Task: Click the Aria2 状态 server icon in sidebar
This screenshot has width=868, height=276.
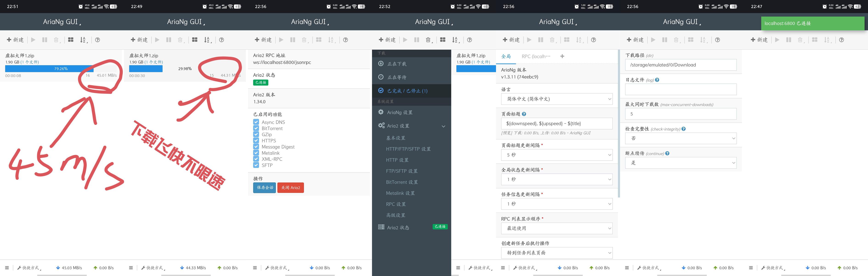Action: pos(381,227)
